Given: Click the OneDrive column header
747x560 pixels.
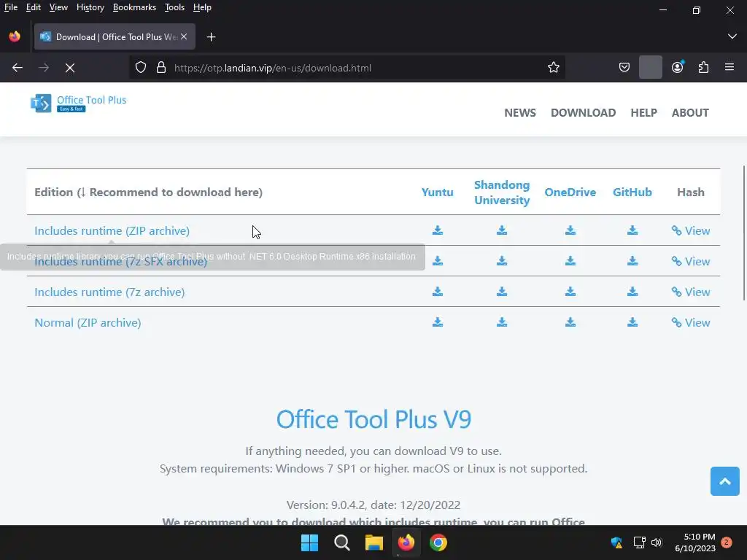Looking at the screenshot, I should 570,192.
